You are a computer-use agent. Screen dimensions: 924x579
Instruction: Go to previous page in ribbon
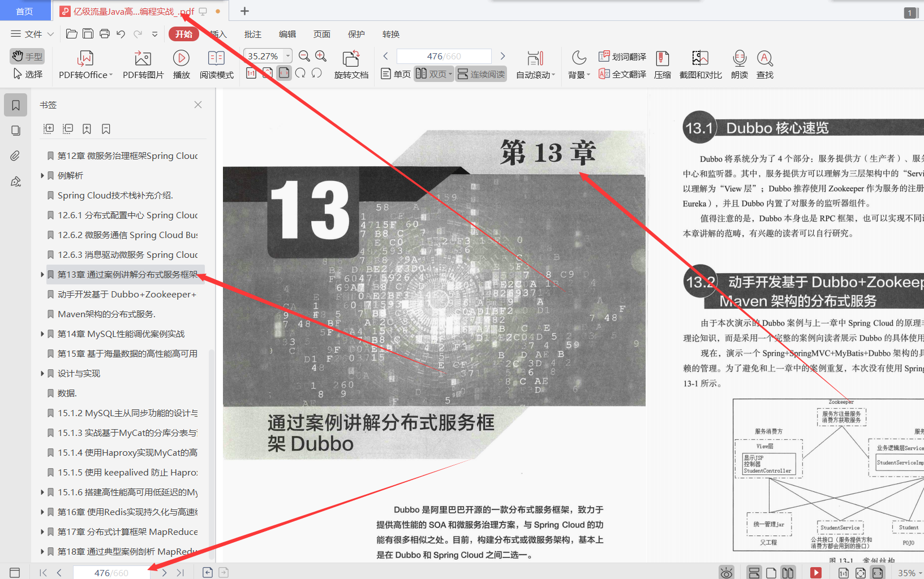(x=385, y=56)
